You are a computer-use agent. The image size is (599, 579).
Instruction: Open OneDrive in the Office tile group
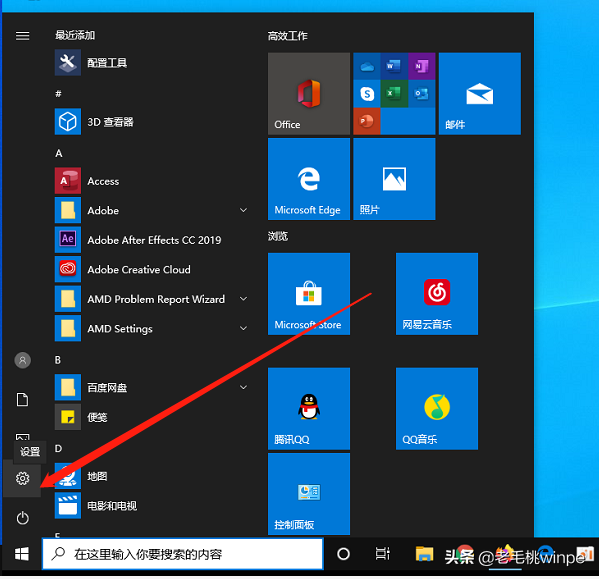367,66
